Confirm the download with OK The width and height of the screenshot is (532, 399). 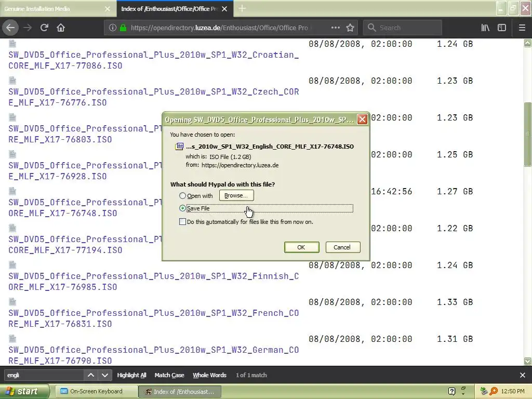coord(301,247)
